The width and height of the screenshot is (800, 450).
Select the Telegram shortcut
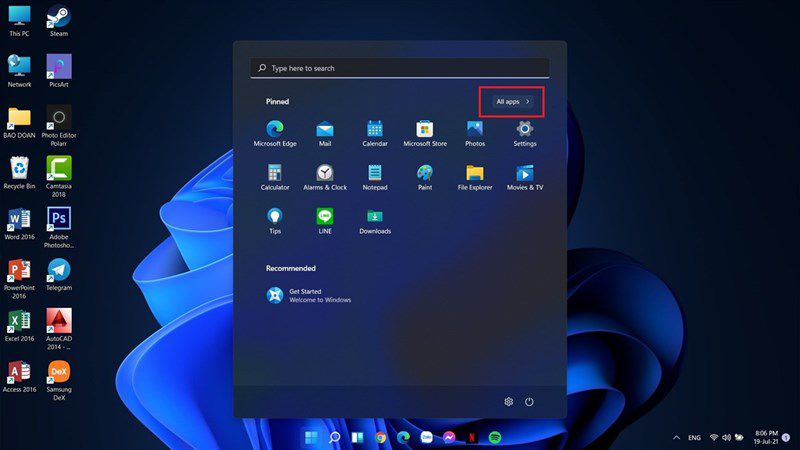point(59,275)
